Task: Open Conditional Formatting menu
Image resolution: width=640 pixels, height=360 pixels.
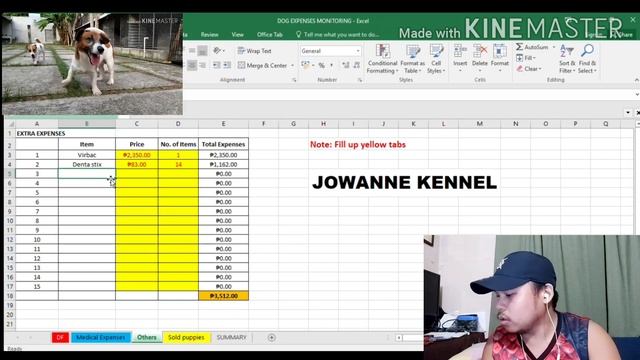Action: [x=382, y=59]
